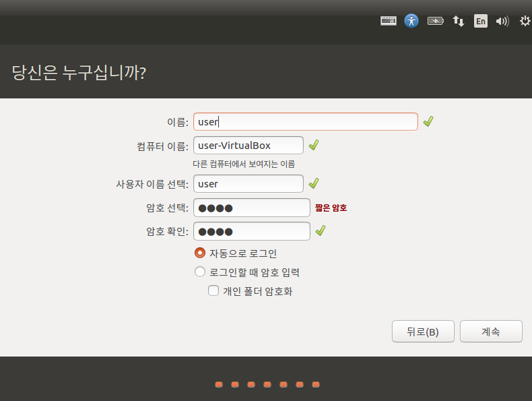Click the 짧은 암호 warning text
Image resolution: width=532 pixels, height=401 pixels.
(x=331, y=208)
